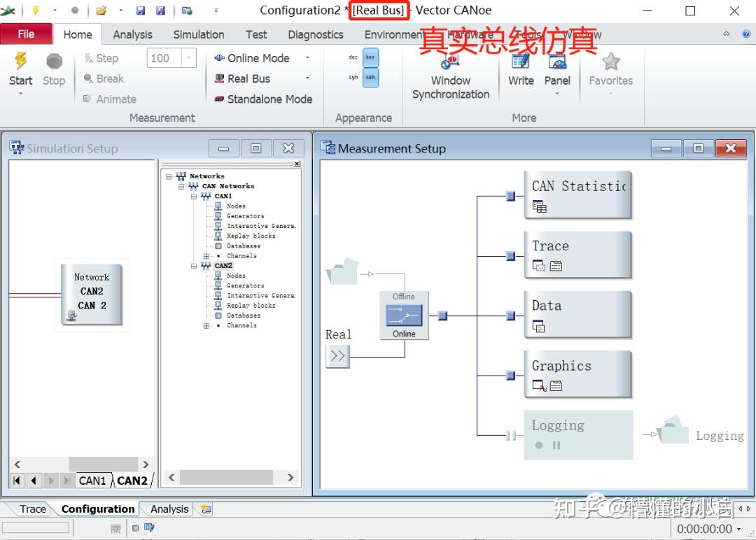Screen dimensions: 756x540
Task: Open the File menu
Action: click(x=27, y=34)
